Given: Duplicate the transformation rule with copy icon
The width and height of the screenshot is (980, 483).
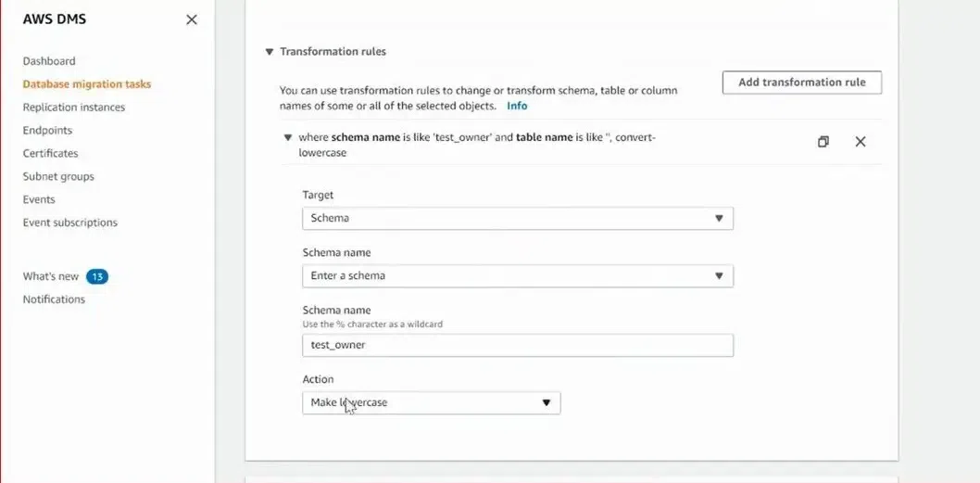Looking at the screenshot, I should [823, 142].
